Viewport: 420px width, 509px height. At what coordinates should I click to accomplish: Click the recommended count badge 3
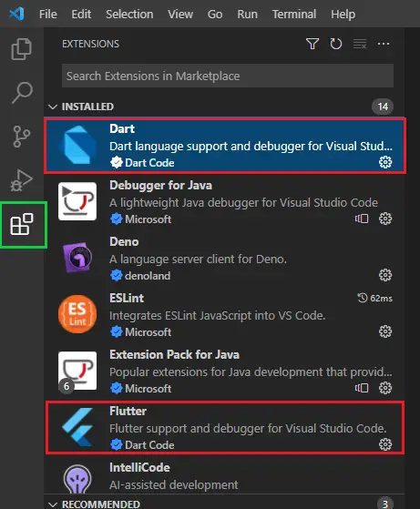(384, 504)
